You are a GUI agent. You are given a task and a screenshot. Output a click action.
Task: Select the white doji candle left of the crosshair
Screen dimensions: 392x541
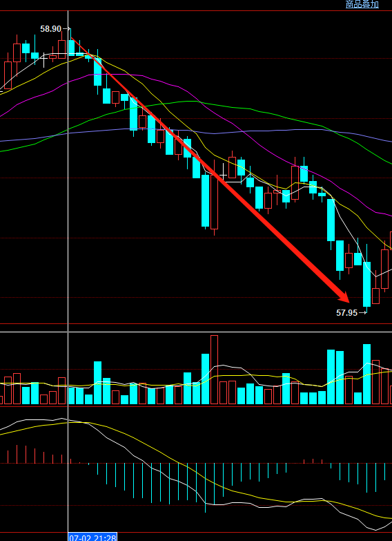point(43,60)
